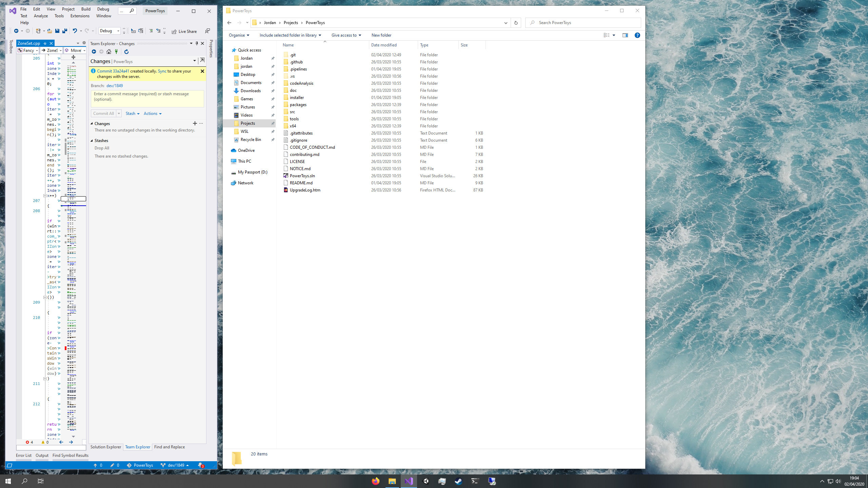Go to Team Explorer Home
868x488 pixels.
click(109, 52)
